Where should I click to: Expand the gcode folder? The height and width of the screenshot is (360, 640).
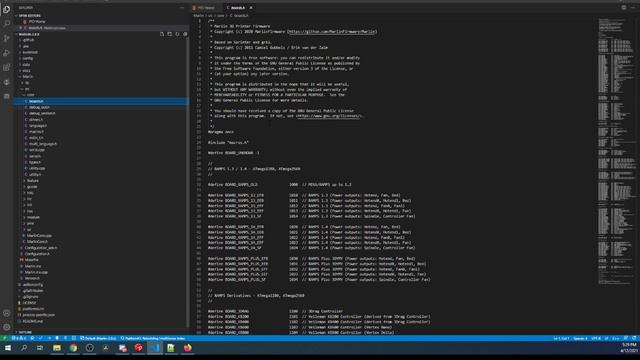[32, 187]
